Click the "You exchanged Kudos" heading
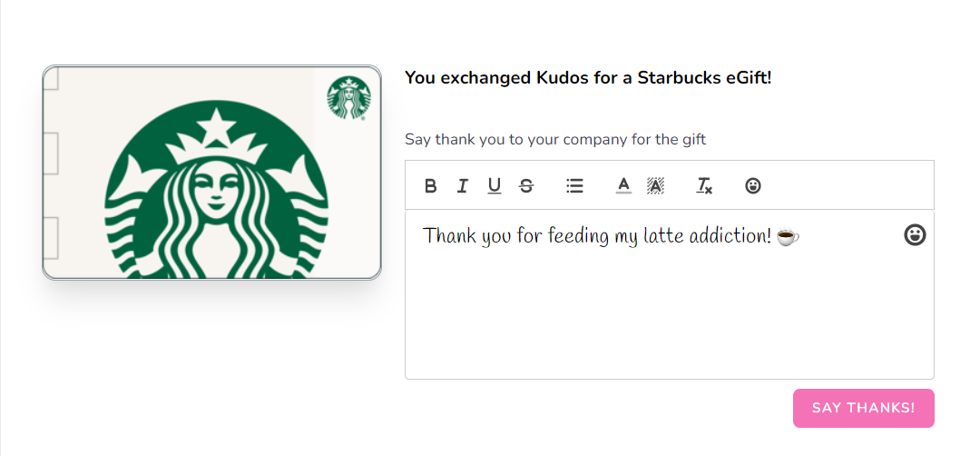 [588, 78]
